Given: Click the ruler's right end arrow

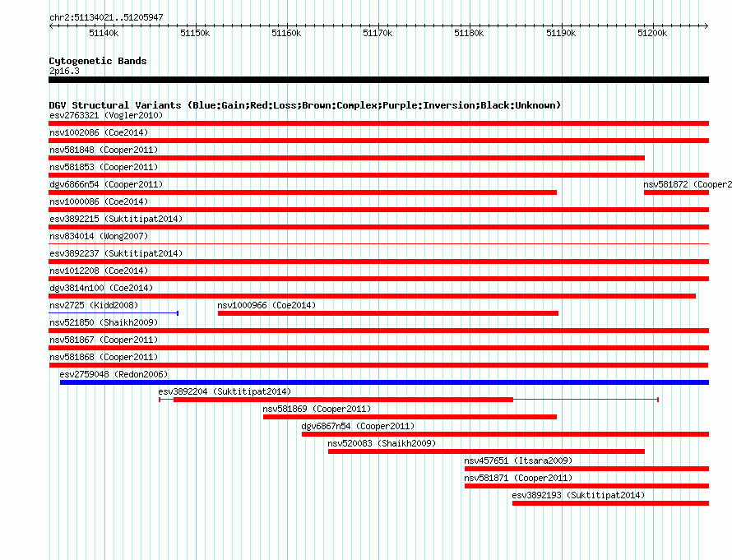Looking at the screenshot, I should (x=707, y=26).
